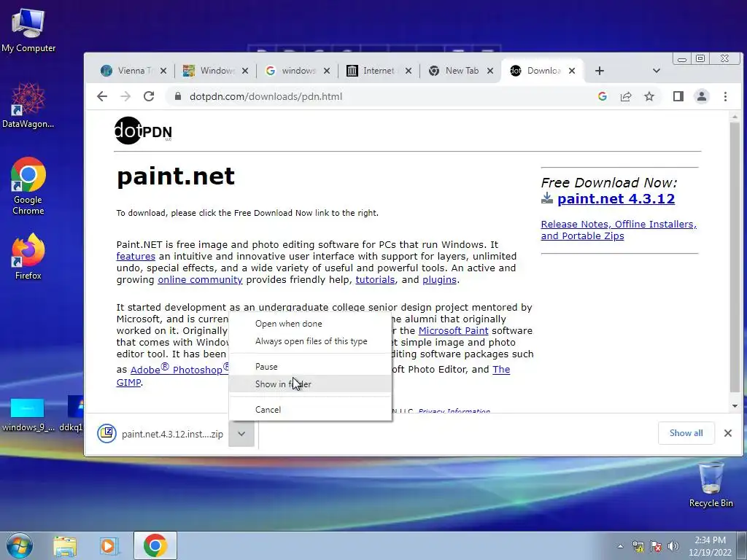Open plugins link
This screenshot has width=747, height=560.
(x=439, y=279)
